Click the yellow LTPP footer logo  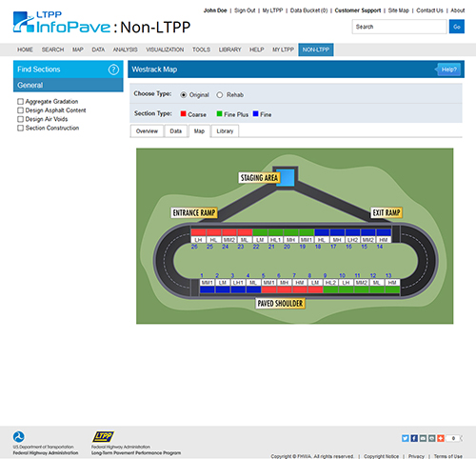coord(103,436)
